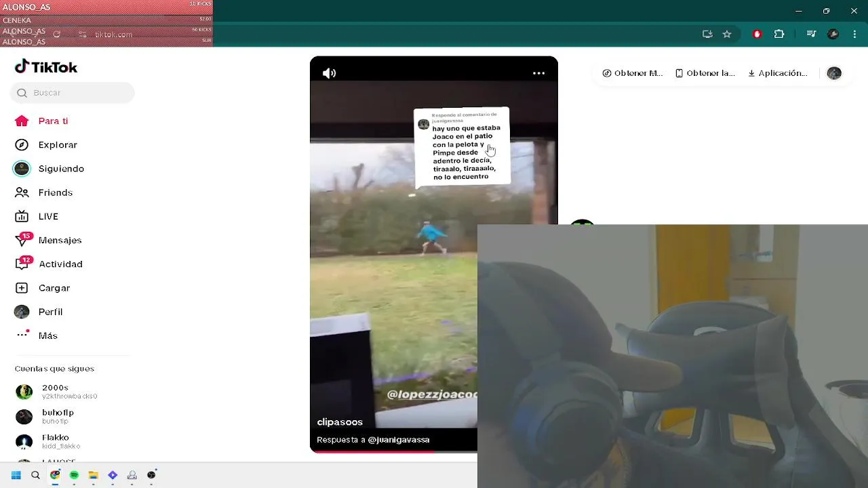Open the media controls playlist icon

pyautogui.click(x=811, y=34)
